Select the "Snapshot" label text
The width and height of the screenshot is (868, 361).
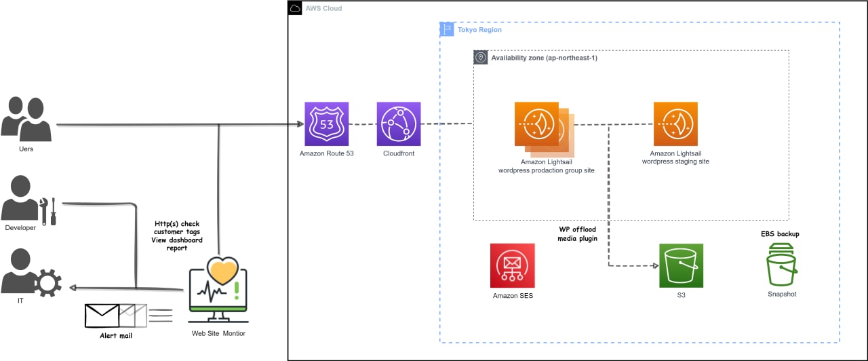pyautogui.click(x=782, y=294)
